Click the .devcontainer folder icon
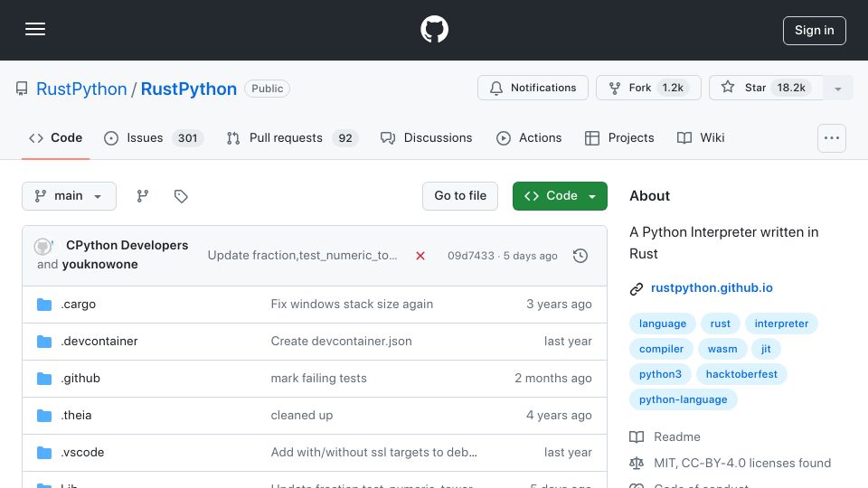868x488 pixels. 44,342
